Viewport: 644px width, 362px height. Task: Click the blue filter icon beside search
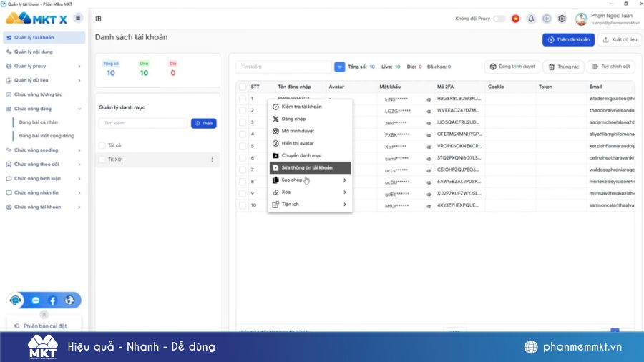339,67
